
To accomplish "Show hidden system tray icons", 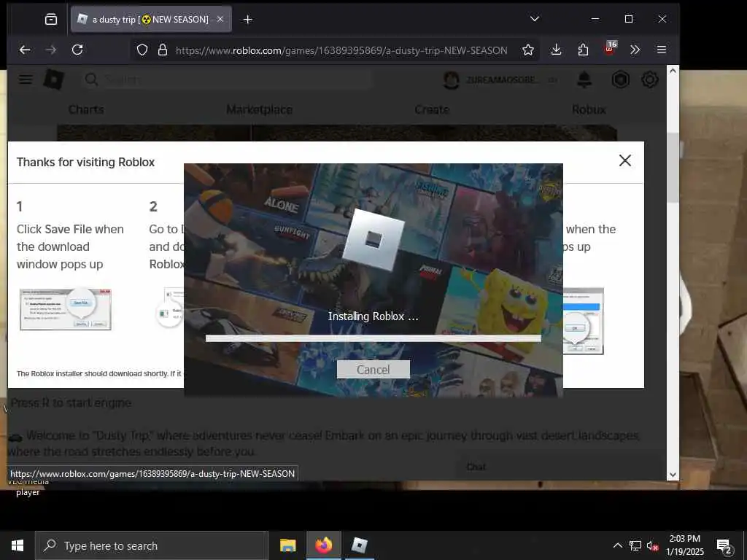I will 617,545.
